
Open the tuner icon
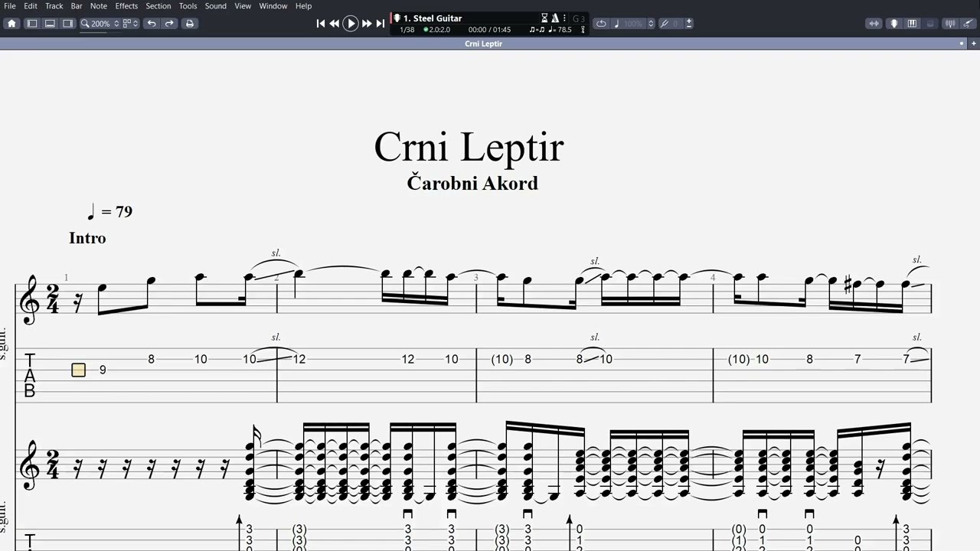(x=951, y=24)
